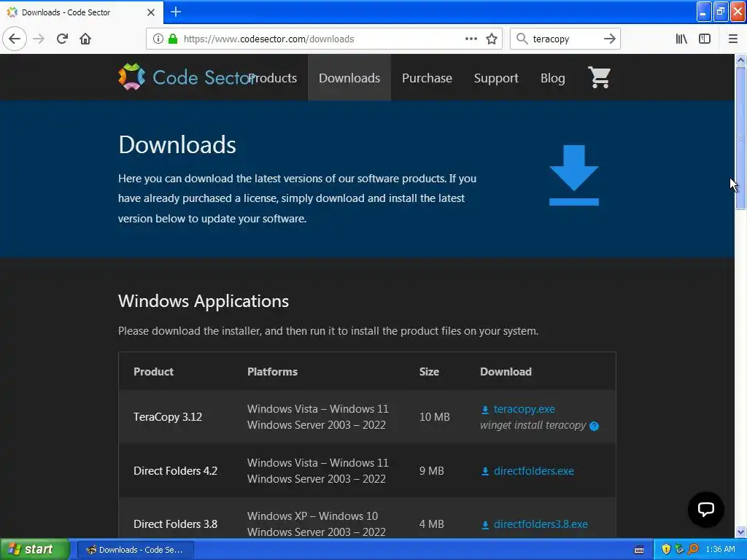The image size is (747, 560).
Task: Click the scrollbar up arrow
Action: tap(740, 60)
